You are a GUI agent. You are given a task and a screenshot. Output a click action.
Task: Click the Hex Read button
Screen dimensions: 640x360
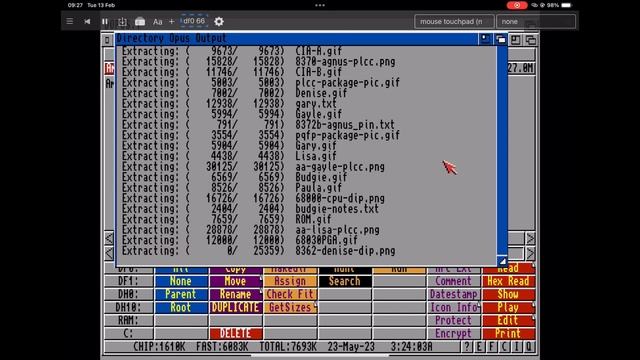[508, 281]
